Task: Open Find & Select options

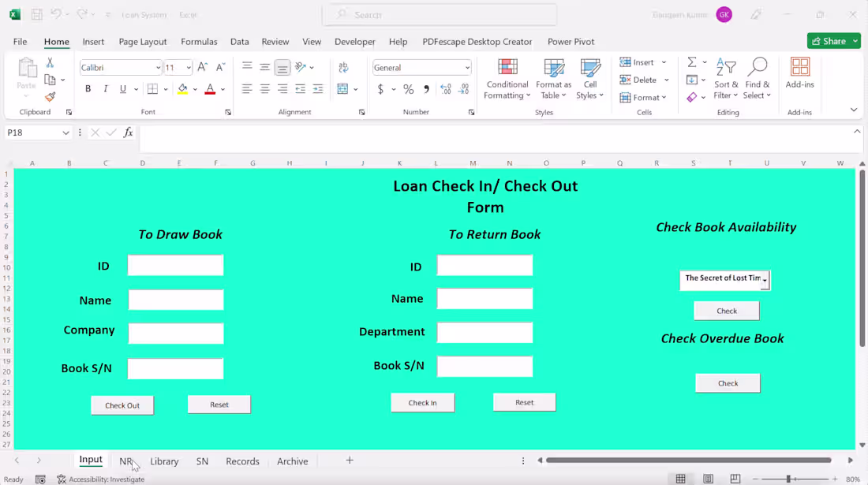Action: (x=757, y=79)
